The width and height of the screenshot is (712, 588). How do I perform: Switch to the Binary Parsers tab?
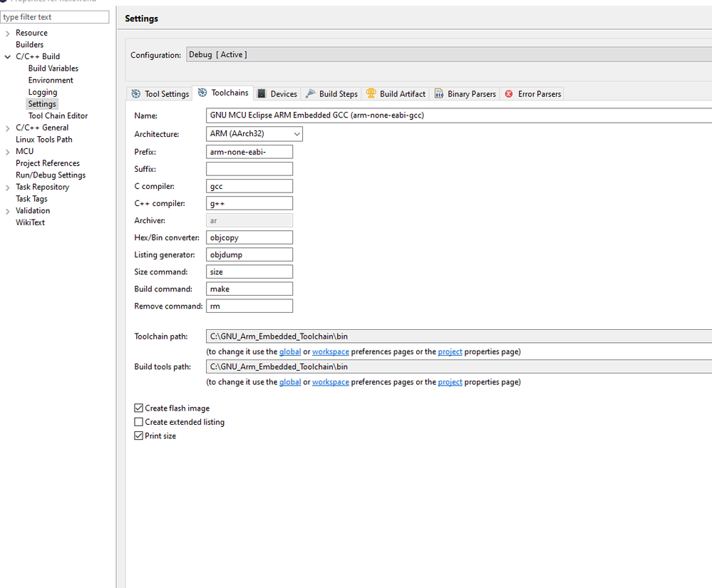pyautogui.click(x=465, y=94)
